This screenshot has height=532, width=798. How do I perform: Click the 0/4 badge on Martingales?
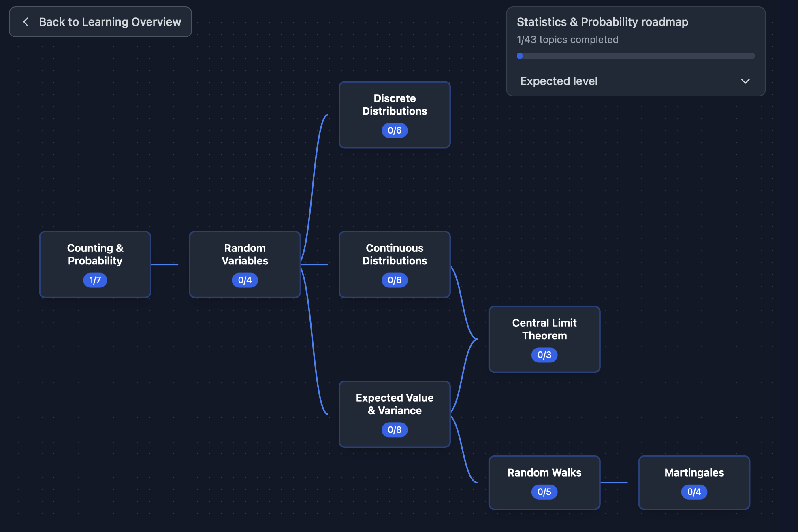point(694,492)
